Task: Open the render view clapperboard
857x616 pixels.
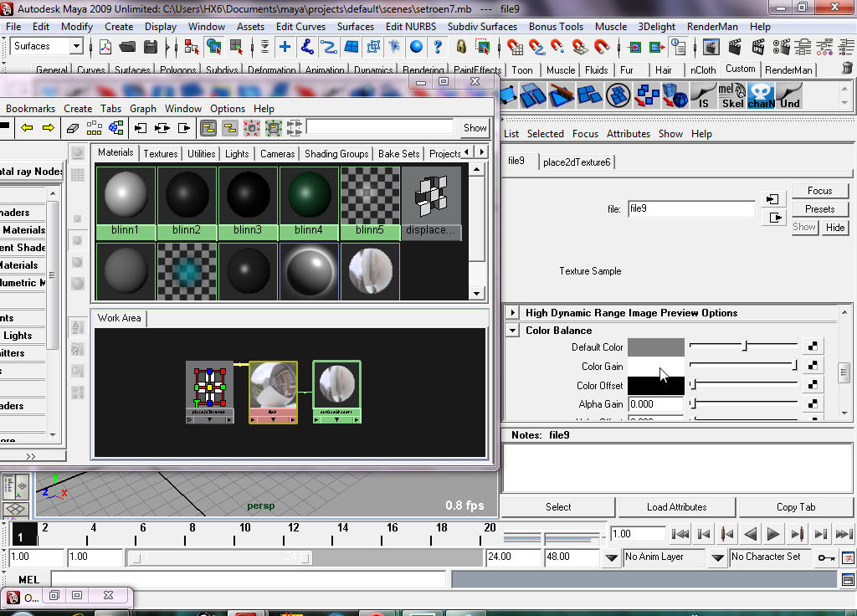Action: click(x=711, y=47)
